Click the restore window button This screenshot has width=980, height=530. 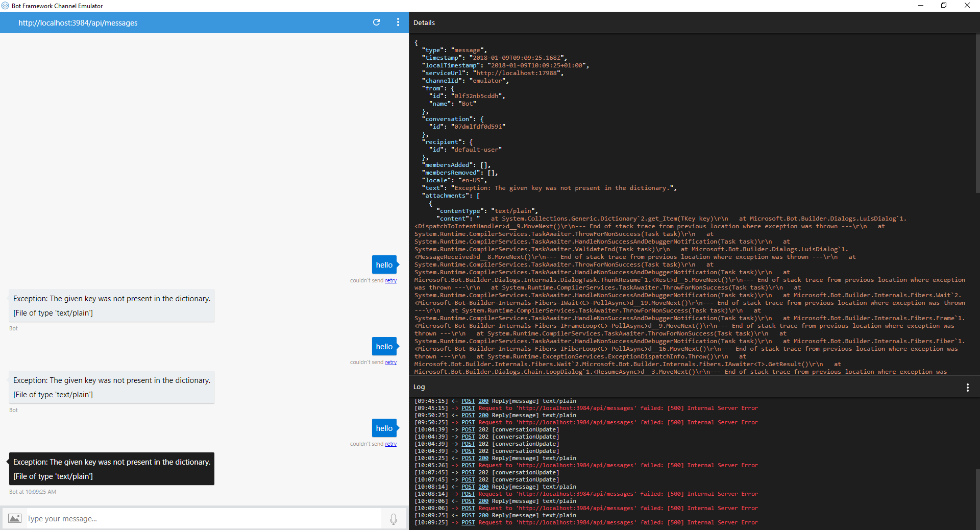click(944, 6)
